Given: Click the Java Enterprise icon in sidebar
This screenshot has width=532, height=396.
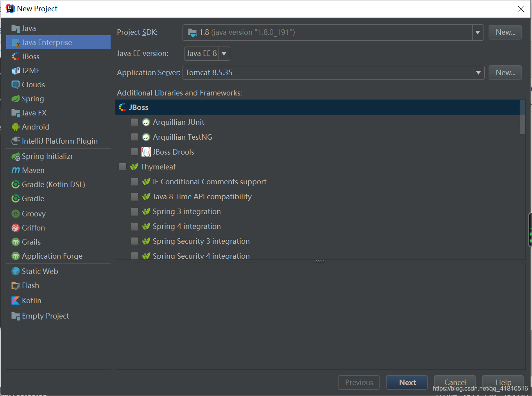Looking at the screenshot, I should [16, 42].
